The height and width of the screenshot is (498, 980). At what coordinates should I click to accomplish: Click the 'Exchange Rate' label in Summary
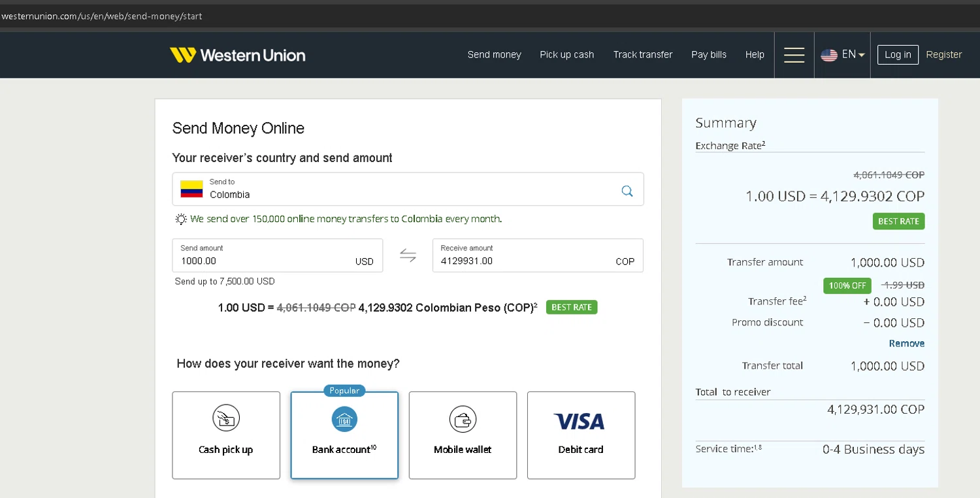coord(730,146)
